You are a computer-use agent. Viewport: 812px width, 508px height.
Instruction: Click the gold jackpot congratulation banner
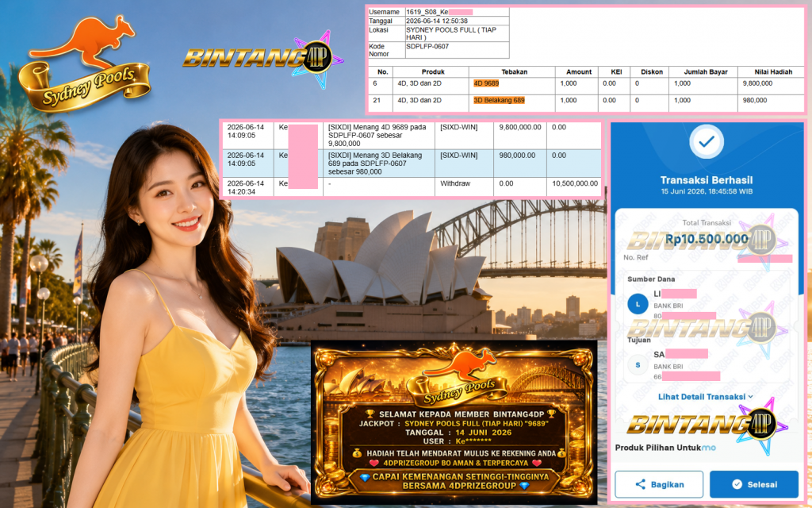coord(454,422)
